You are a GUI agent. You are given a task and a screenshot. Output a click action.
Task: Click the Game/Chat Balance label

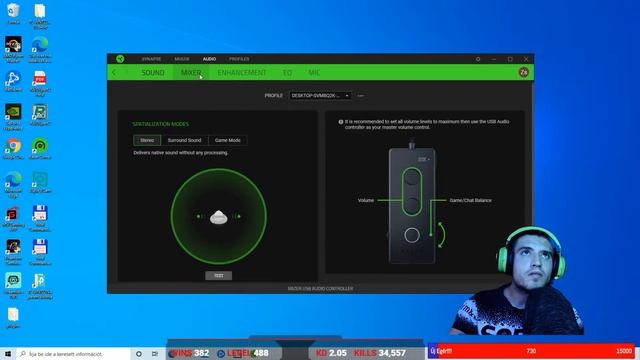pos(470,200)
